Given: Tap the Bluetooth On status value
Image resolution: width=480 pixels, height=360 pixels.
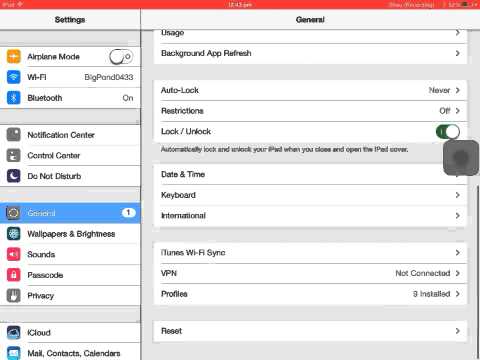Looking at the screenshot, I should [x=128, y=98].
